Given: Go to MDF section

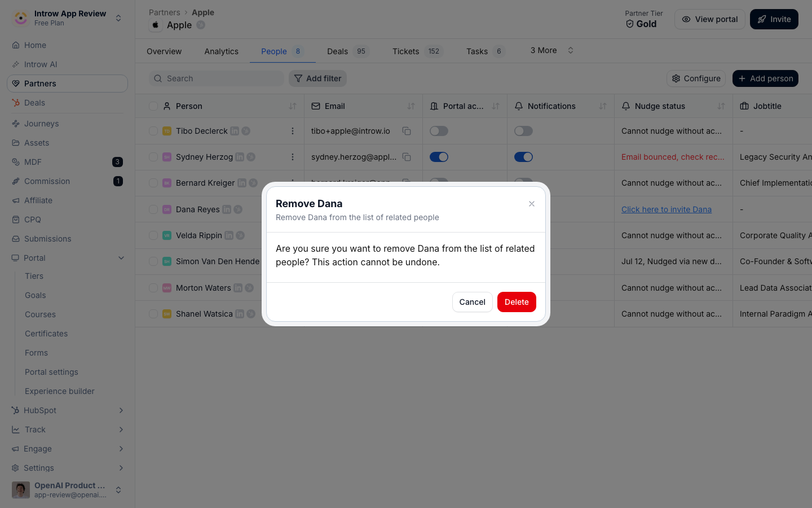Looking at the screenshot, I should coord(67,162).
